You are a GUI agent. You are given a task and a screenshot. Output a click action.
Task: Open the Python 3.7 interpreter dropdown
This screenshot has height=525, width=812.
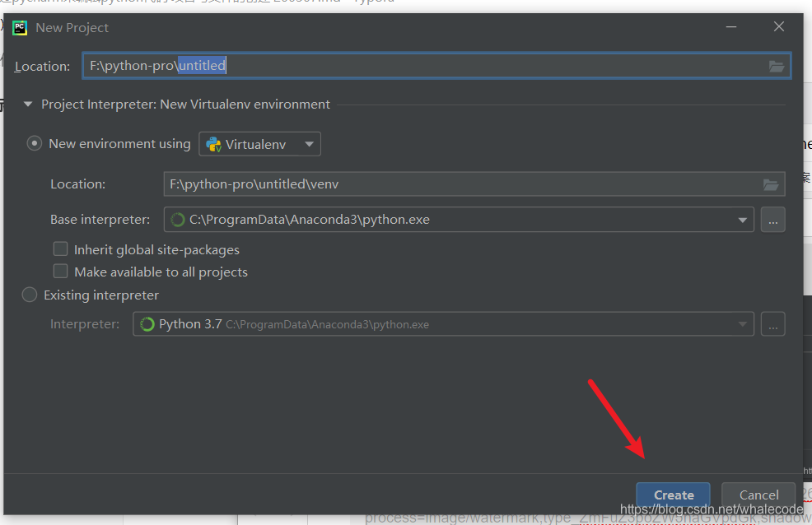742,324
